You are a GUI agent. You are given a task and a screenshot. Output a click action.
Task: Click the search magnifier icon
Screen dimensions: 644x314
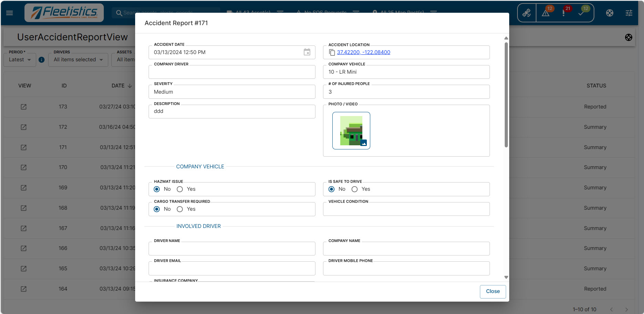[119, 13]
